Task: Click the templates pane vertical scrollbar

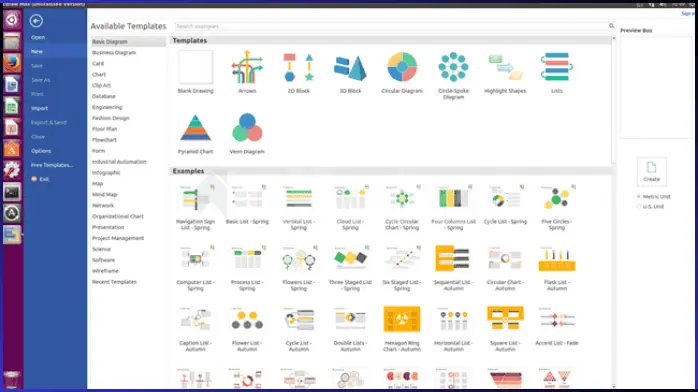Action: [x=614, y=100]
